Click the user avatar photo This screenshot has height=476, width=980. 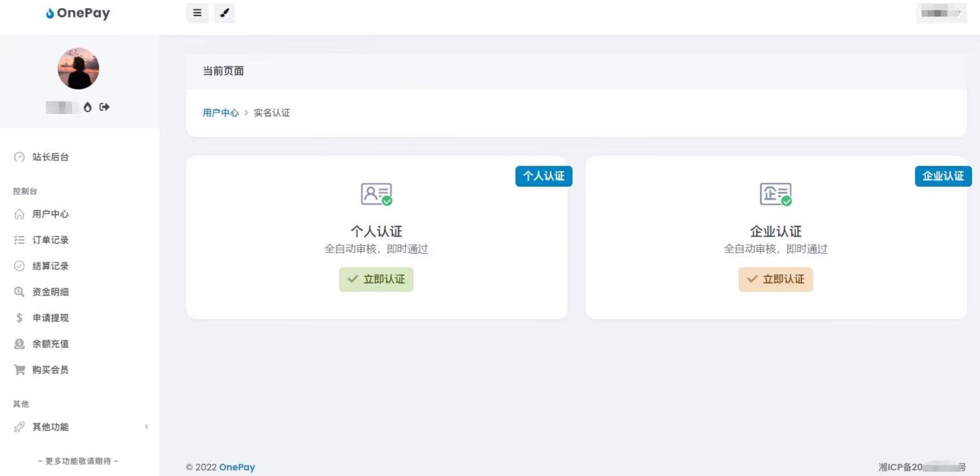[78, 69]
